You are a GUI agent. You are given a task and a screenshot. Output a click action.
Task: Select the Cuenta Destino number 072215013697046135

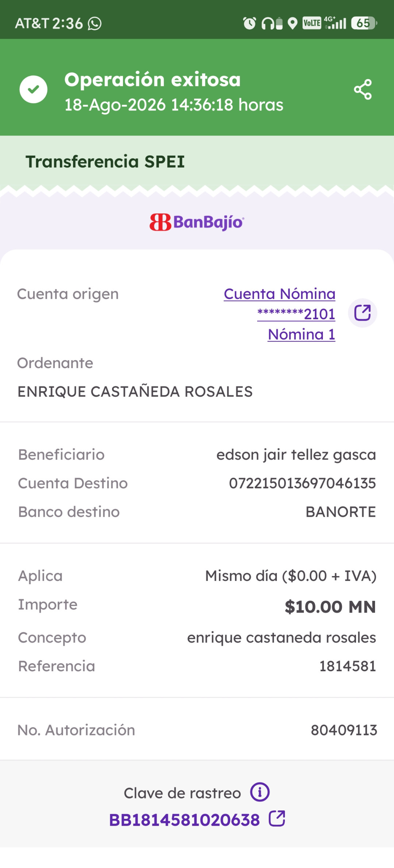click(x=302, y=483)
